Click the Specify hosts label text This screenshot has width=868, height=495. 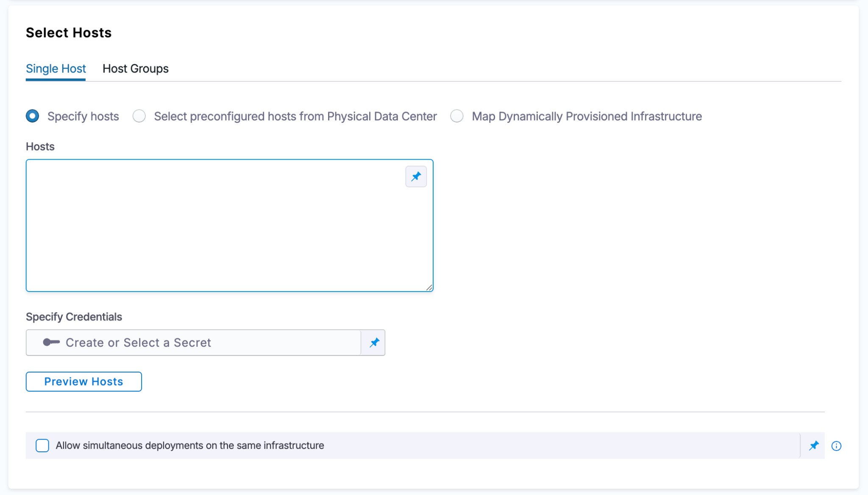coord(83,116)
